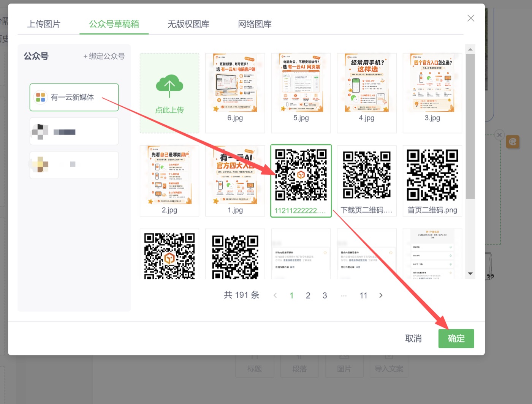Select the 1.jpg thumbnail

tap(235, 181)
